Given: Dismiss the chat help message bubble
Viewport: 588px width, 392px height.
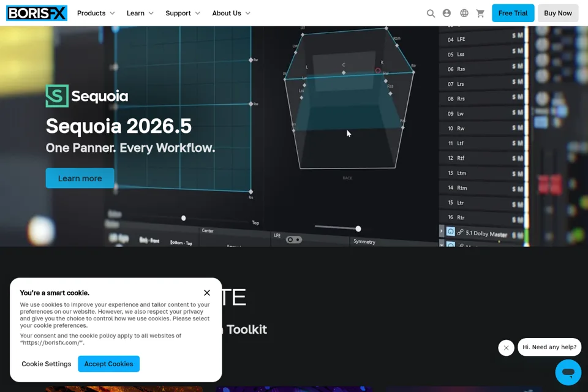Looking at the screenshot, I should (x=506, y=348).
